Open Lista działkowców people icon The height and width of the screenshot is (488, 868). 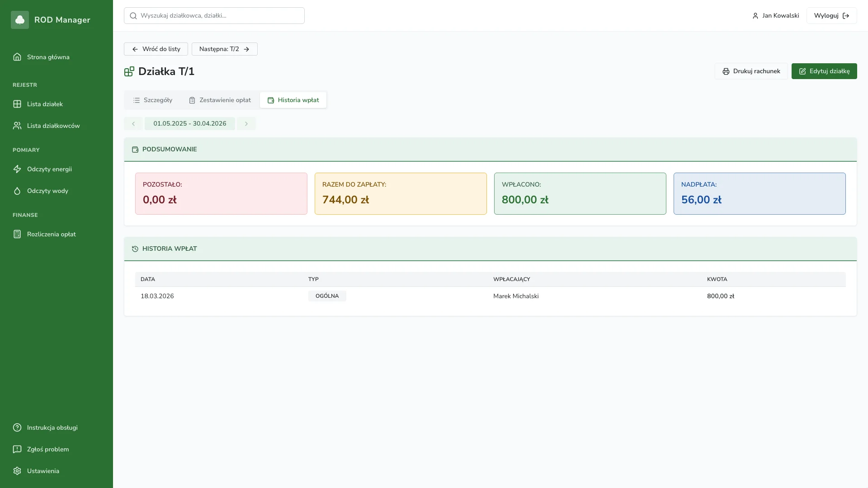point(17,126)
